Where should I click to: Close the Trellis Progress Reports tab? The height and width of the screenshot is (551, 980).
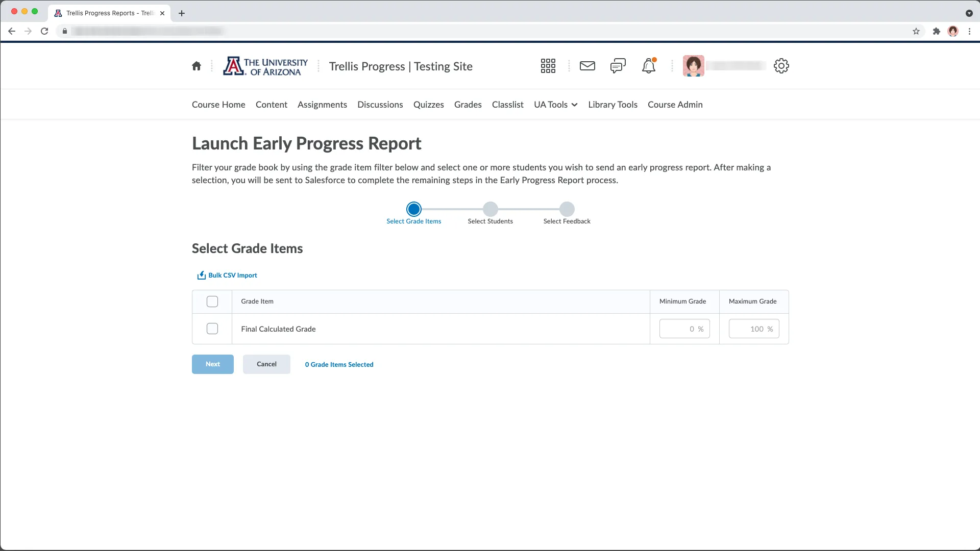[162, 13]
